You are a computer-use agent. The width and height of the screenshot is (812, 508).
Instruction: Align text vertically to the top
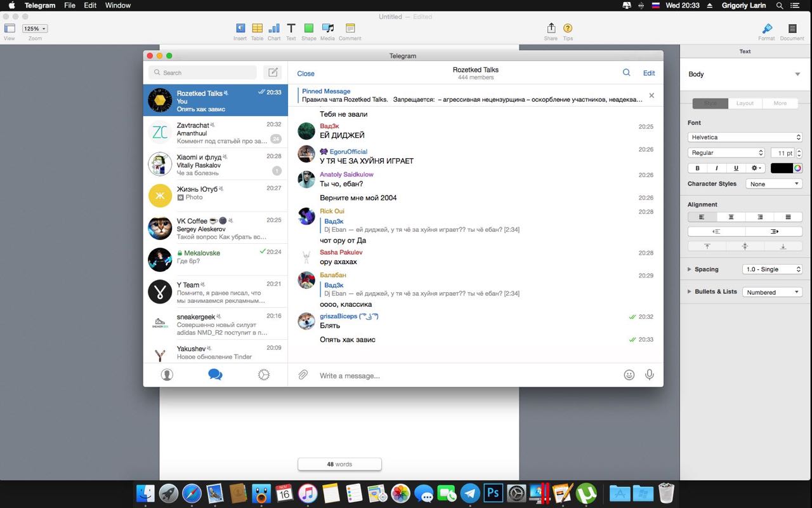tap(707, 246)
